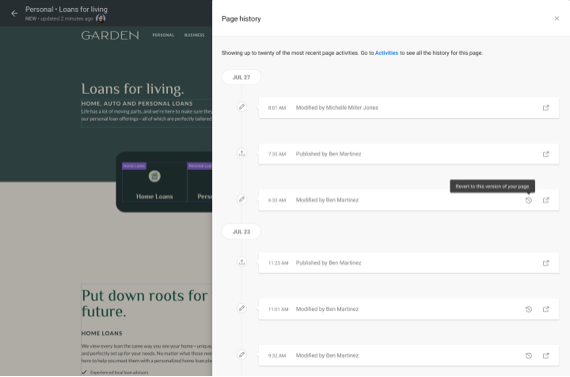
Task: Open the 11:23 AM published version in new tab
Action: coord(546,263)
